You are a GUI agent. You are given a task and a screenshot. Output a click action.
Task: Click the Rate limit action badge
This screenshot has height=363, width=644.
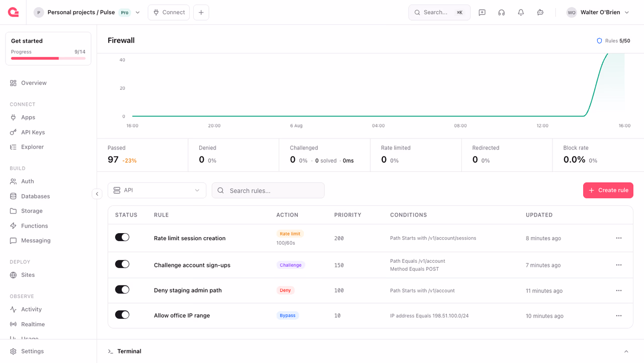(290, 234)
